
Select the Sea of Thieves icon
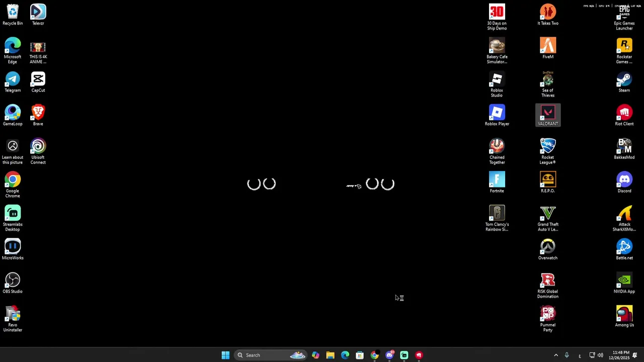(x=548, y=84)
